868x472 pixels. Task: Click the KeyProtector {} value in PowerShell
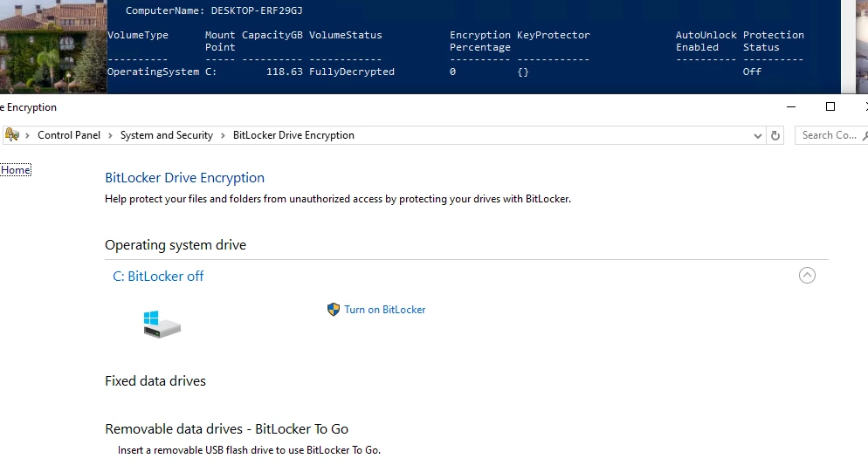[x=523, y=72]
